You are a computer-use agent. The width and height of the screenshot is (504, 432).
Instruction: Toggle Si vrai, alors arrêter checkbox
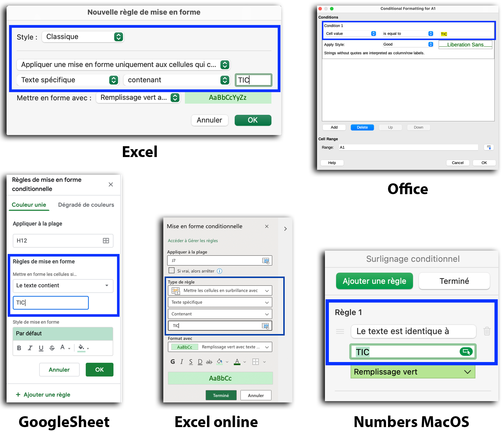(x=172, y=270)
